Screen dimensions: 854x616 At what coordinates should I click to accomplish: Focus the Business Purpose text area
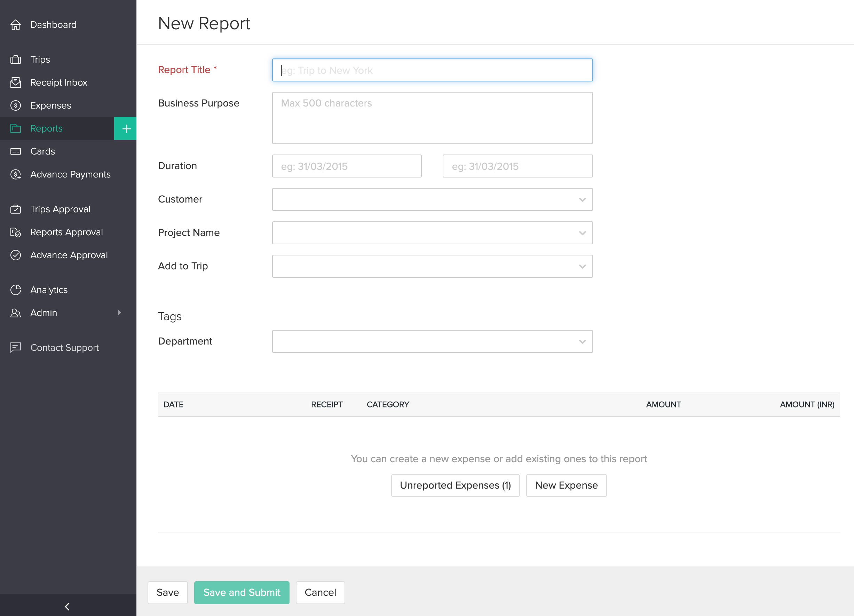(432, 118)
